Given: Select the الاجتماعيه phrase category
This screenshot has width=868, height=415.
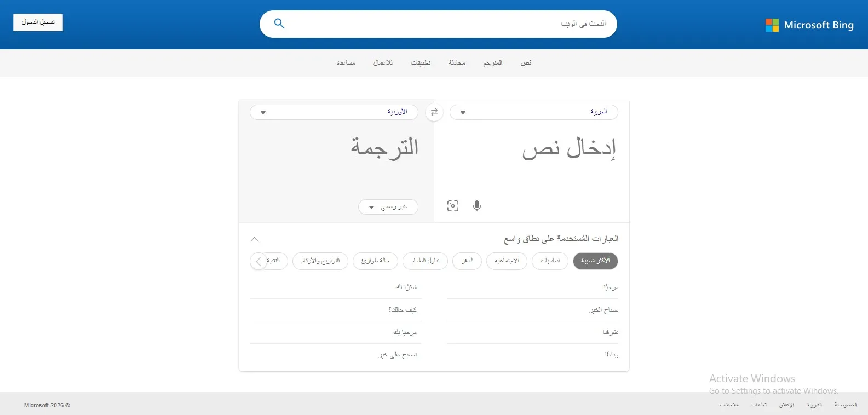Looking at the screenshot, I should [x=507, y=261].
